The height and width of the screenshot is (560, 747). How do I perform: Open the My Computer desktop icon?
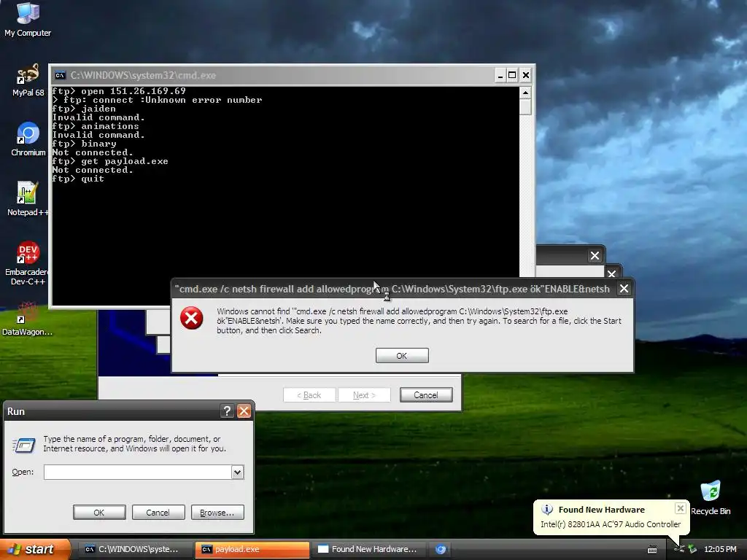(x=28, y=19)
